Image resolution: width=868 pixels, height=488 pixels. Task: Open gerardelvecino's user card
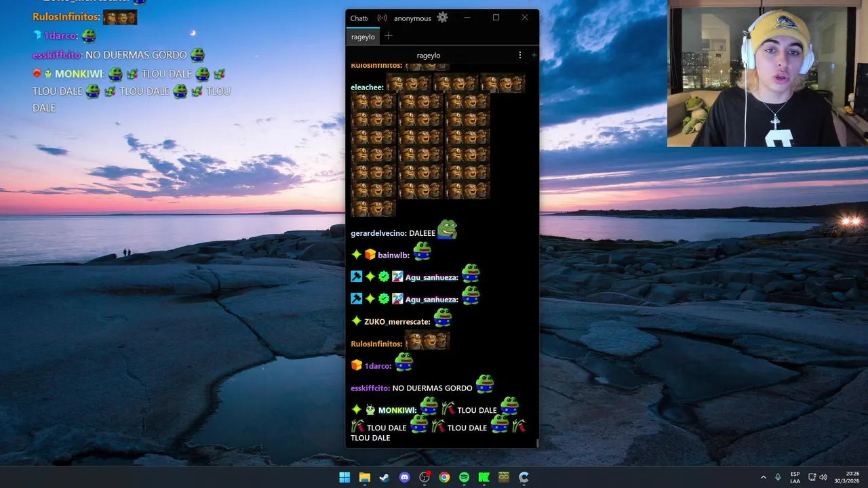pos(378,233)
